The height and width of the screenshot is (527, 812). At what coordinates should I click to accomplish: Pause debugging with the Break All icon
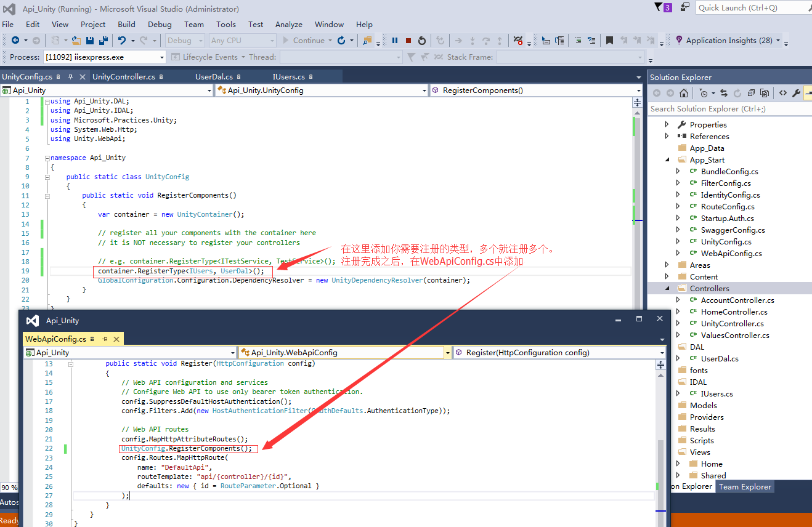pyautogui.click(x=395, y=41)
